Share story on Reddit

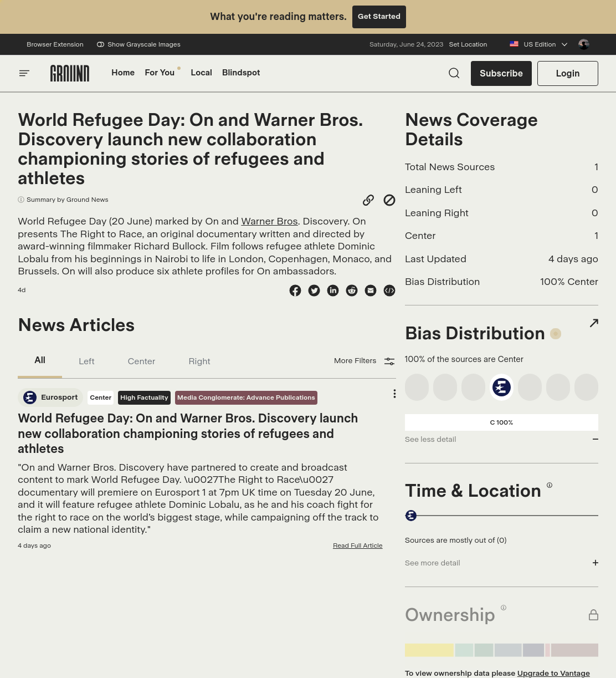352,290
